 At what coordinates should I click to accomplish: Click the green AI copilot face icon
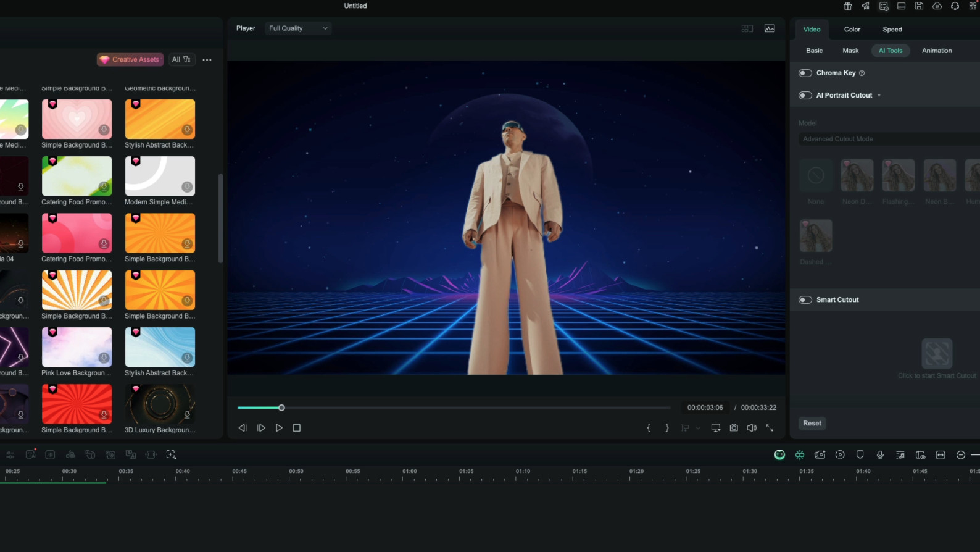pyautogui.click(x=780, y=455)
